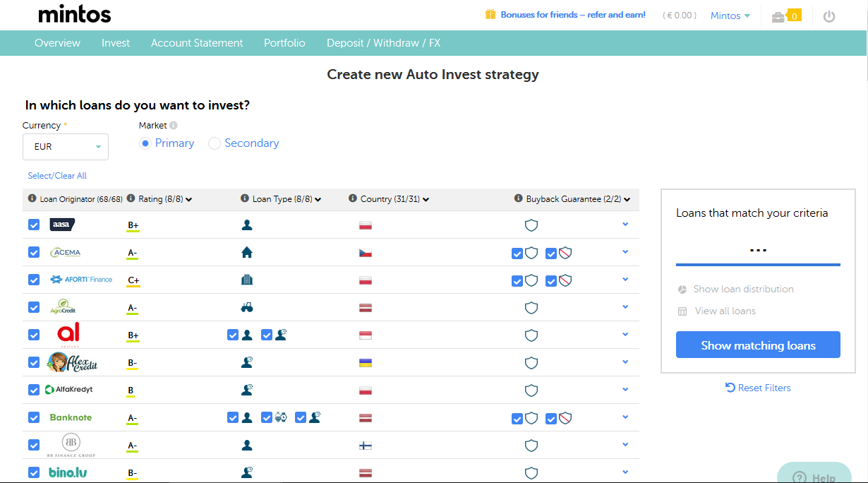Click the ACEMA originator logo
868x483 pixels.
pyautogui.click(x=66, y=252)
